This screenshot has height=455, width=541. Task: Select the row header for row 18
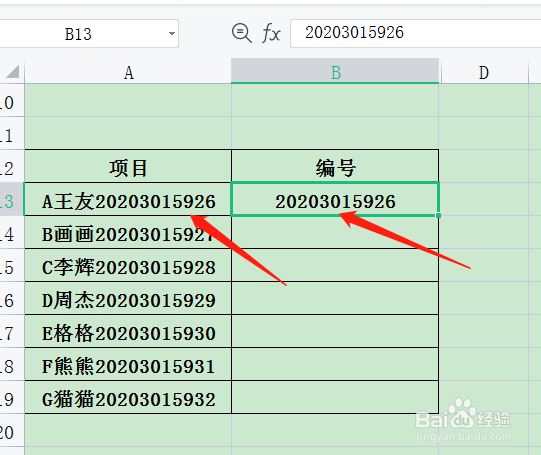point(12,365)
